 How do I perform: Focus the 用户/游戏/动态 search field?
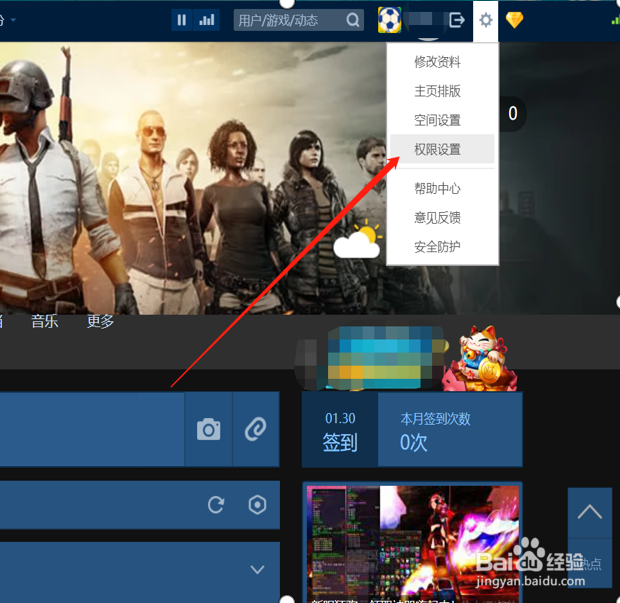click(x=299, y=20)
